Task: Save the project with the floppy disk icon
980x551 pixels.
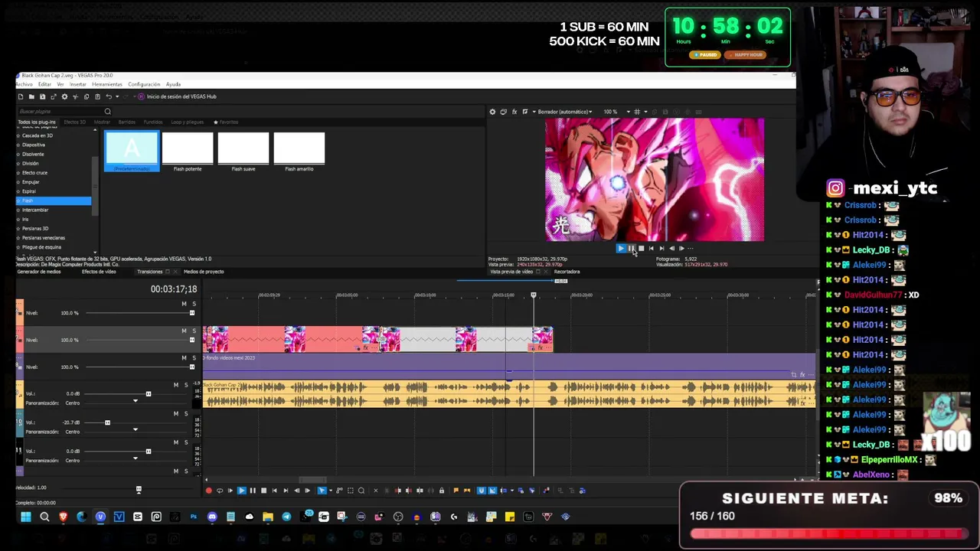Action: click(x=42, y=96)
